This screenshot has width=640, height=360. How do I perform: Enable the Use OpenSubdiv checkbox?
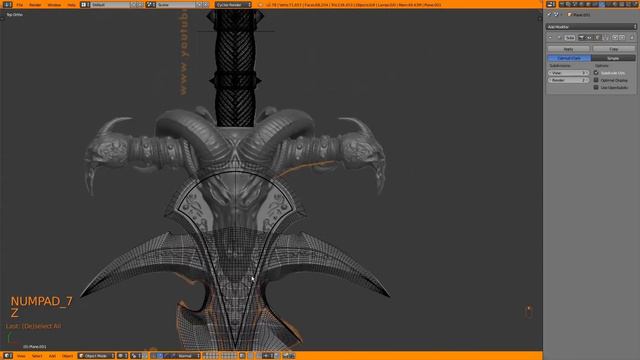click(x=596, y=87)
